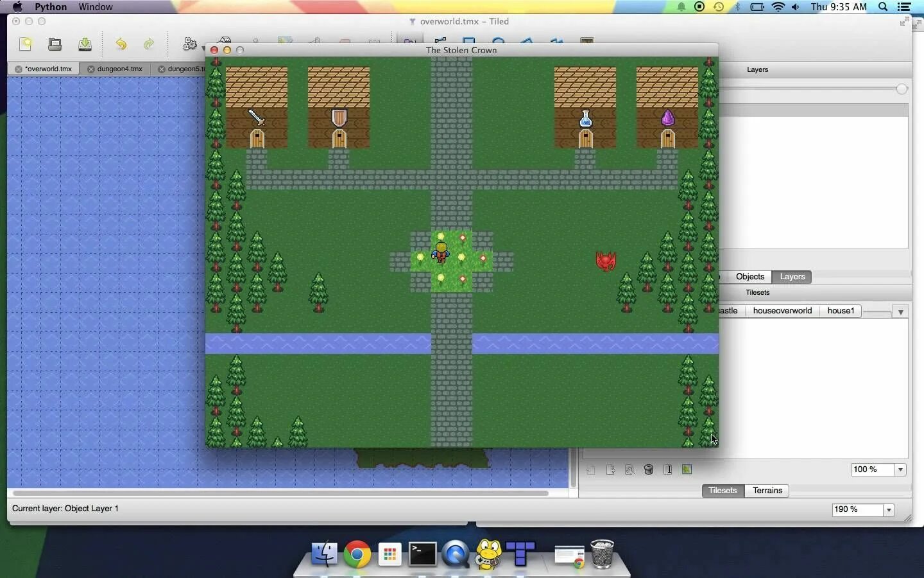Click the Time Machine clock icon
The width and height of the screenshot is (924, 578).
[x=719, y=7]
